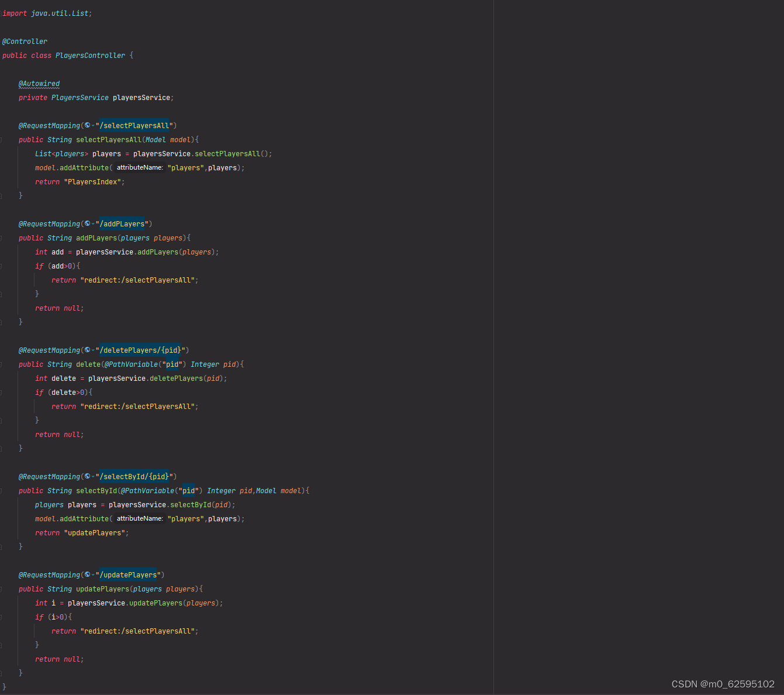
Task: Open chevron dropdown on /selectPlayersAll globe icon
Action: 92,125
